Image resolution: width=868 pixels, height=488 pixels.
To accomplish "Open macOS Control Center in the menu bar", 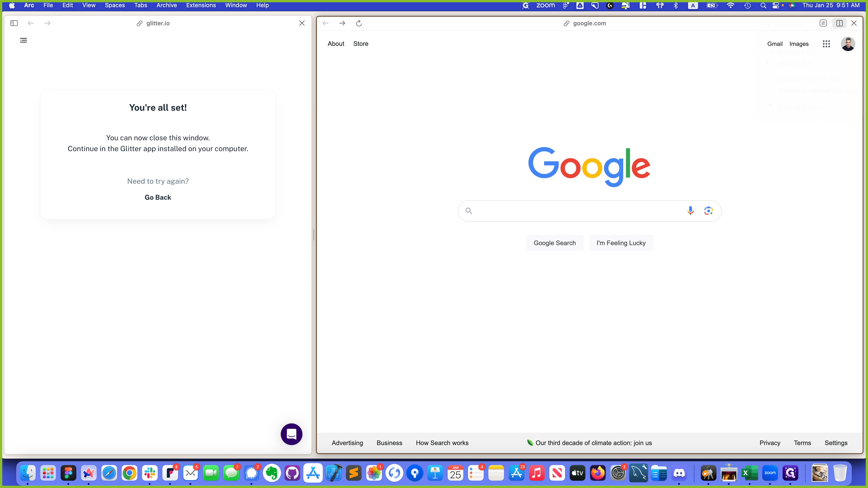I will 776,5.
